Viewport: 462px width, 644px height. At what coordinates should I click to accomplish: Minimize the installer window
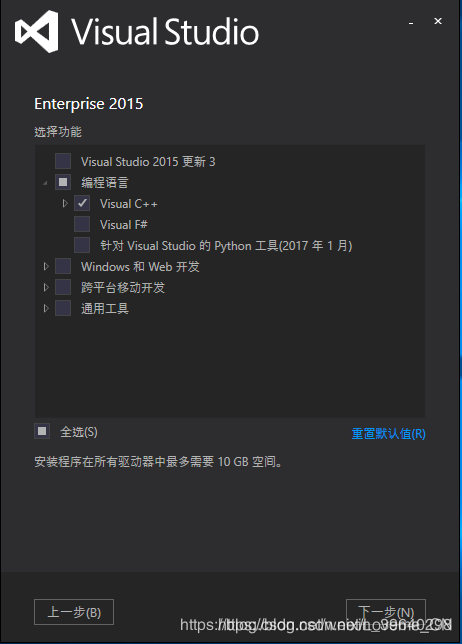[411, 23]
